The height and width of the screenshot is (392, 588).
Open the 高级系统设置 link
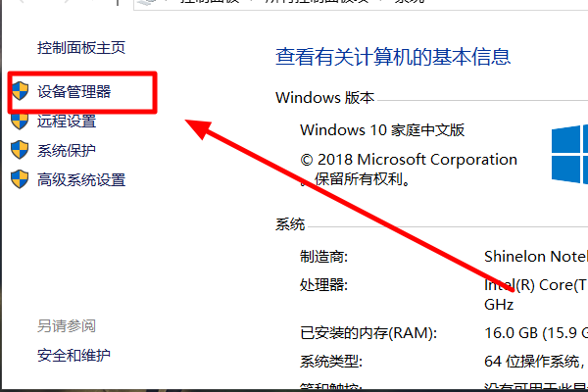tap(81, 179)
